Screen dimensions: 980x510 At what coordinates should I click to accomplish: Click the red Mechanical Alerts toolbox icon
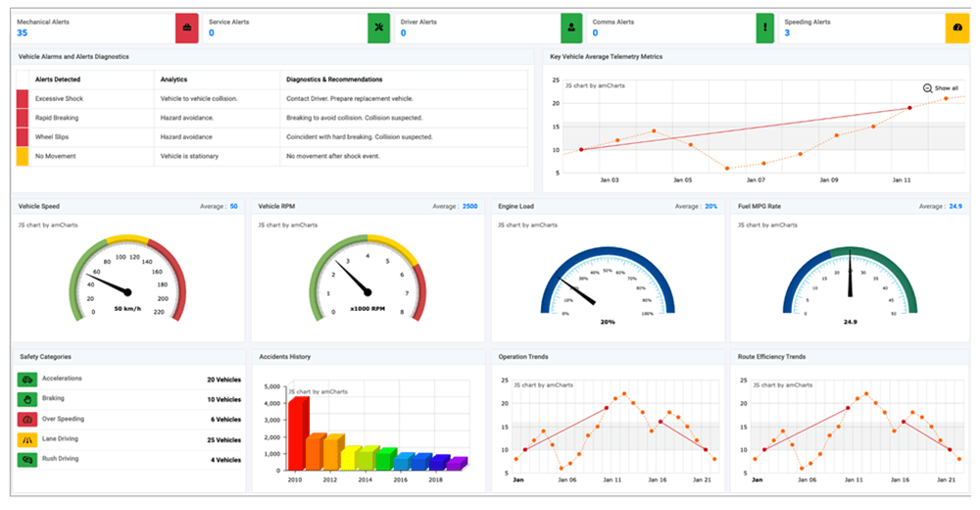(x=186, y=28)
